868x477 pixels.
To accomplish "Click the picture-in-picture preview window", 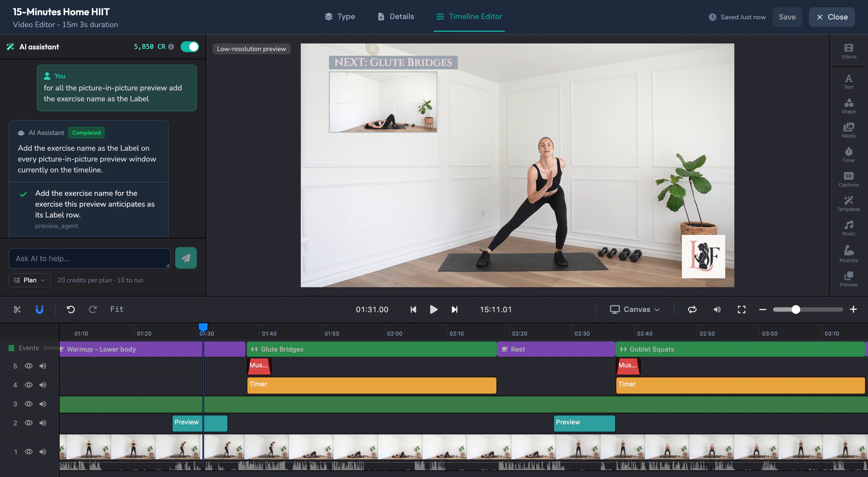I will tap(383, 102).
